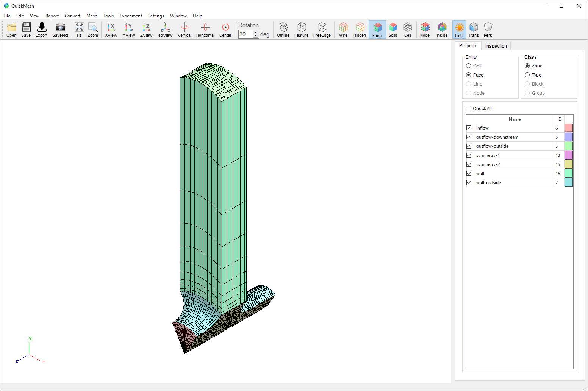This screenshot has width=588, height=391.
Task: Uncheck the inflow zone checkbox
Action: click(x=469, y=128)
